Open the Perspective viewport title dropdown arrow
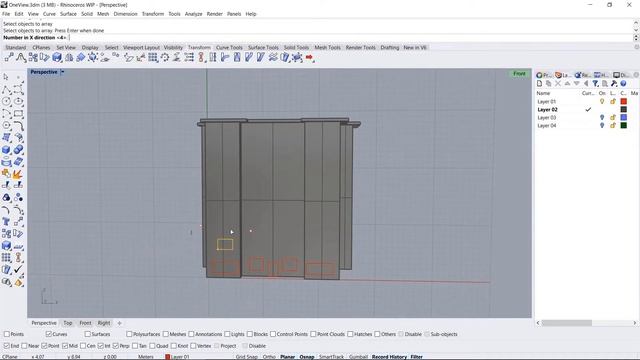Viewport: 640px width, 360px height. (x=62, y=72)
